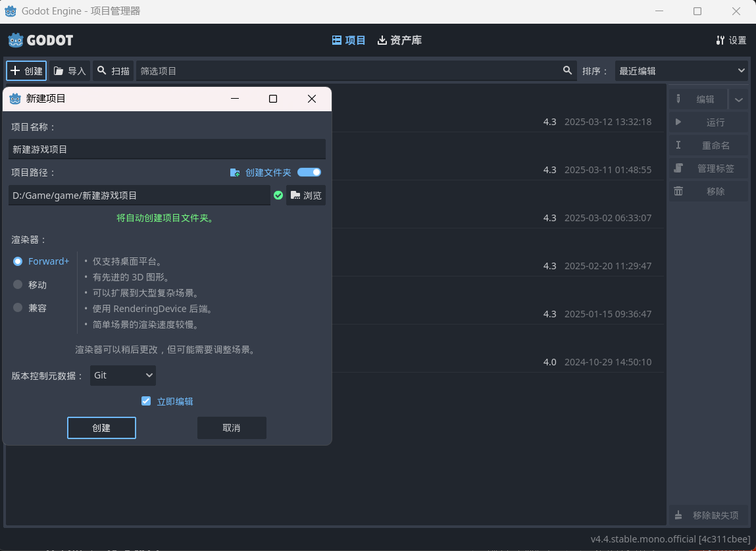Click the 扫描 button
The width and height of the screenshot is (756, 551).
click(x=113, y=71)
